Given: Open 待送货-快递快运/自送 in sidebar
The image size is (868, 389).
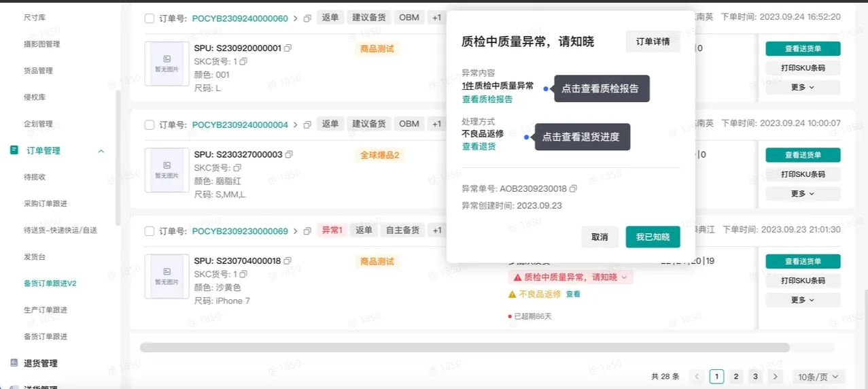Looking at the screenshot, I should (x=60, y=230).
